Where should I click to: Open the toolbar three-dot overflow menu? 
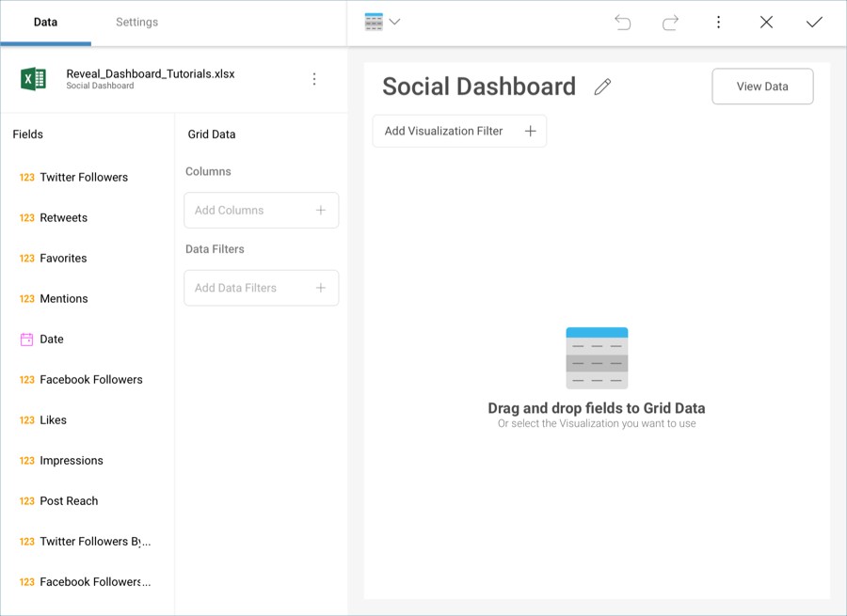coord(718,23)
